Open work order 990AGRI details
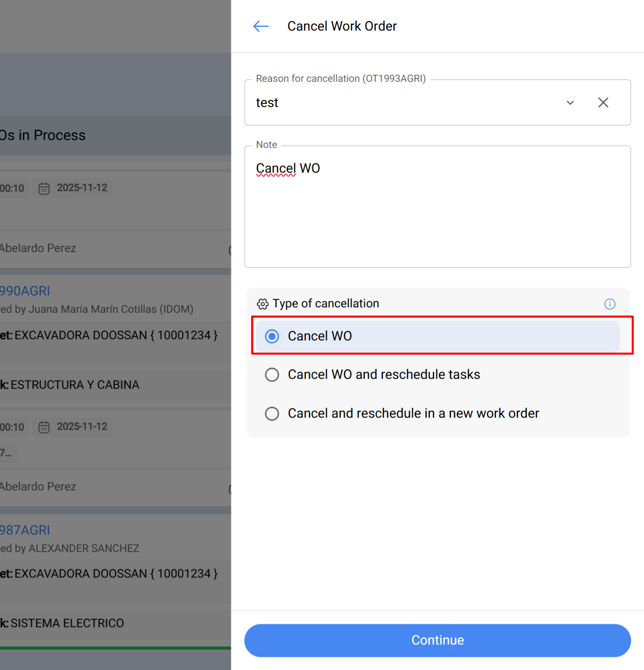The image size is (644, 670). [25, 291]
